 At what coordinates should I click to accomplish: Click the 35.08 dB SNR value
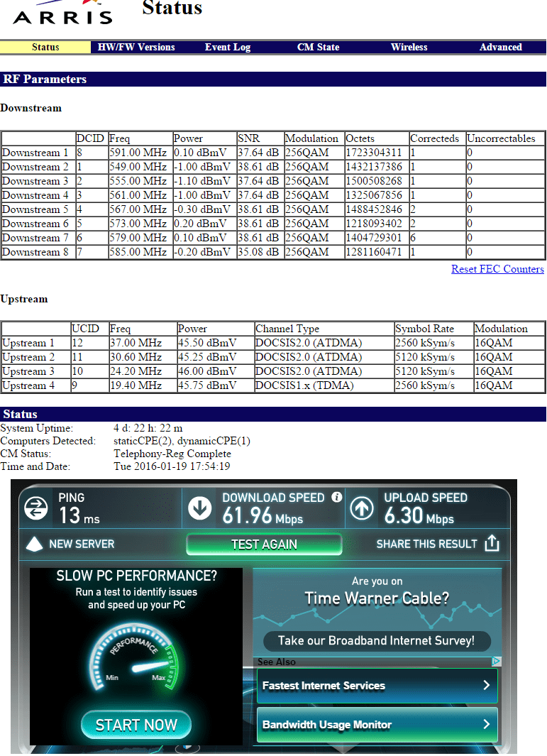pos(258,252)
